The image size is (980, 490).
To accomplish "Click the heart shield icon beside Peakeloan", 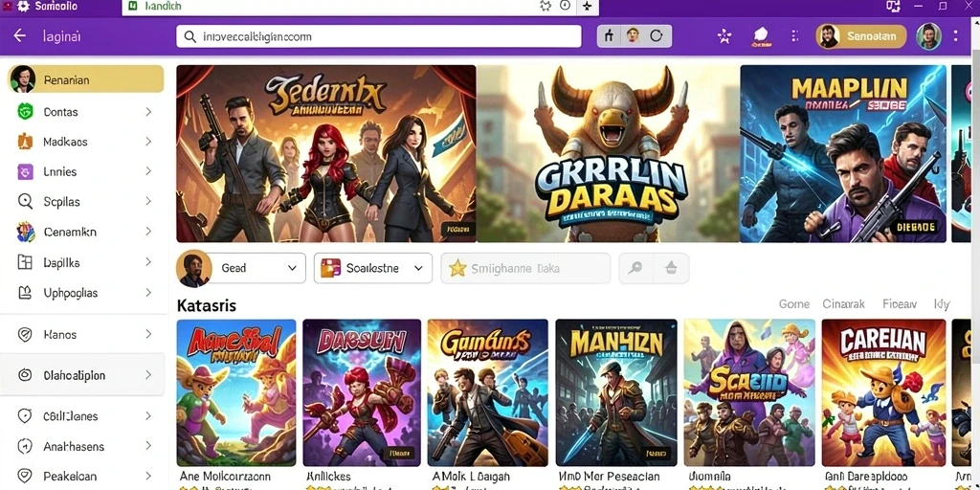I will tap(25, 477).
